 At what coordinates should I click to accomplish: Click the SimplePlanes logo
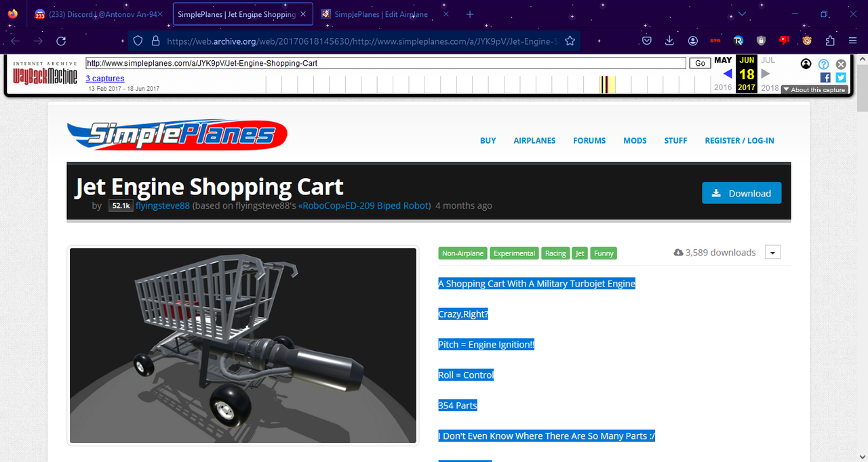(x=177, y=135)
